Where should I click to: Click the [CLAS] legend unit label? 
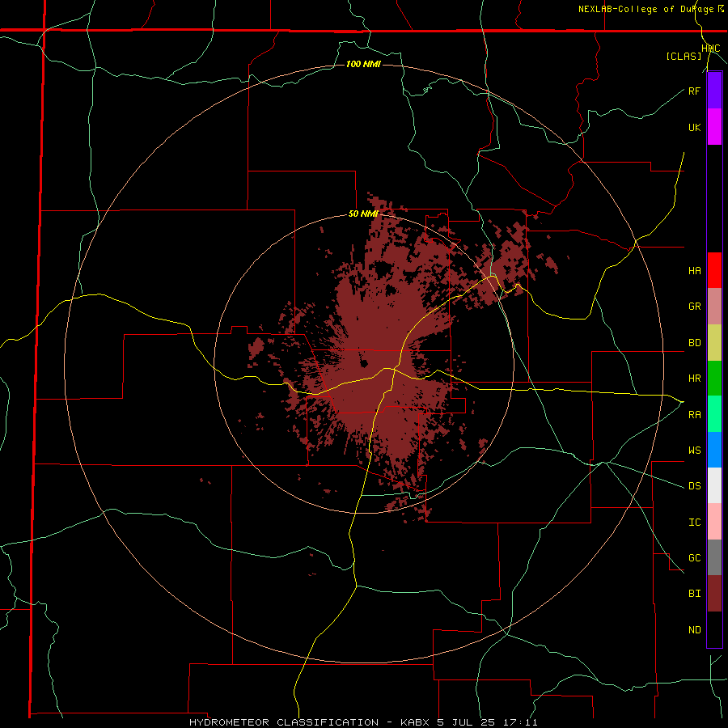tap(684, 56)
